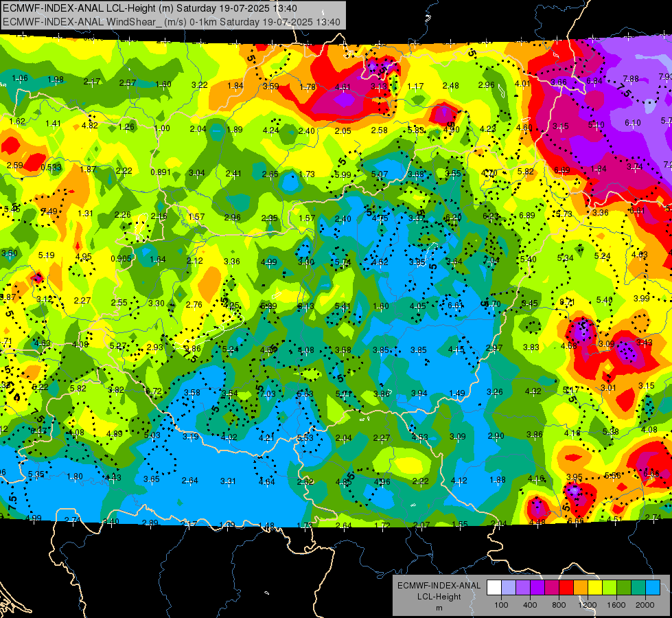Click the wind shear value 5.53
The image size is (672, 618).
click(x=305, y=438)
